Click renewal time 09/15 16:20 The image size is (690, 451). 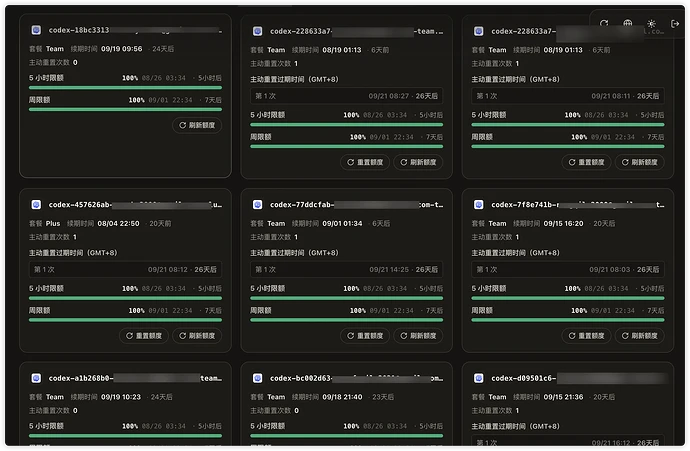click(x=563, y=224)
